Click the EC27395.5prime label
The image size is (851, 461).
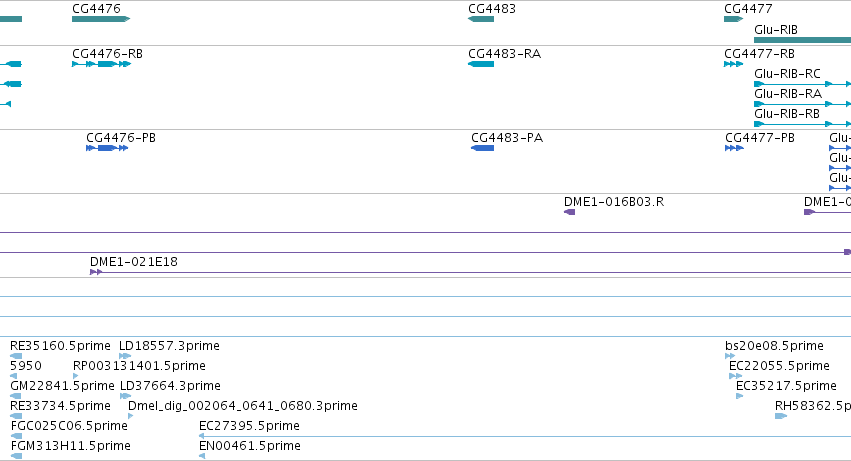pos(249,426)
